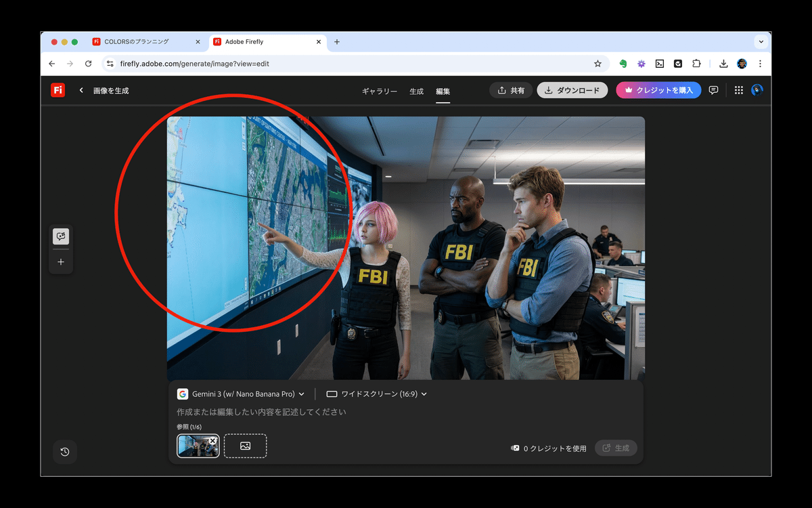The image size is (812, 508).
Task: Open the Firefly profile avatar
Action: click(x=757, y=90)
